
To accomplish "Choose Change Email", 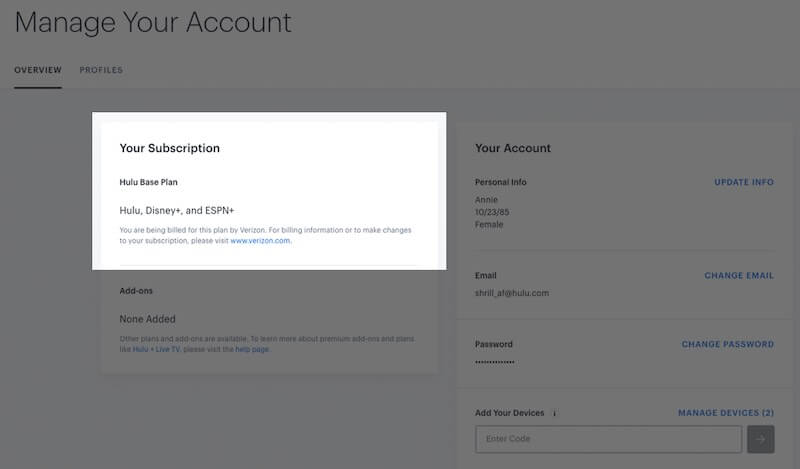I will point(739,276).
